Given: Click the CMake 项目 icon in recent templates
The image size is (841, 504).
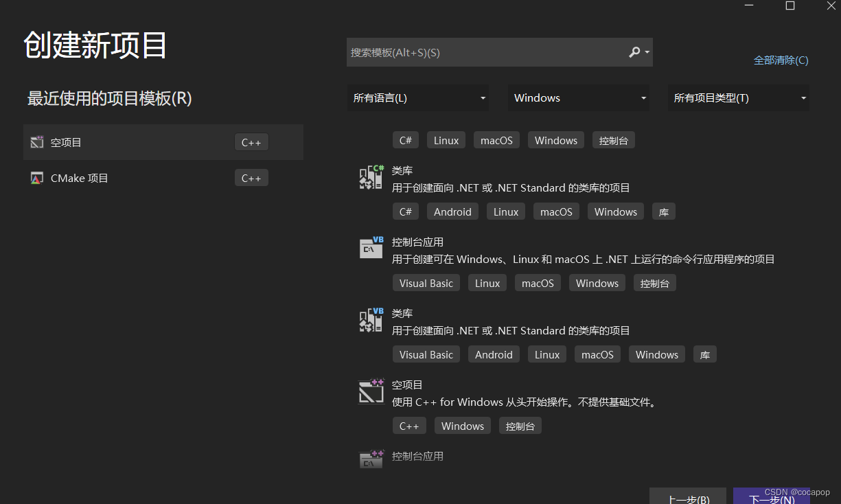Looking at the screenshot, I should [36, 177].
